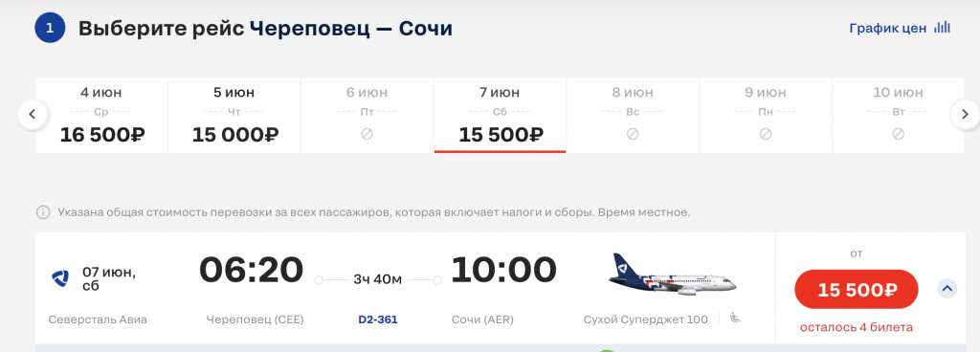Viewport: 980px width, 352px height.
Task: Show next dates with right arrow
Action: click(965, 114)
